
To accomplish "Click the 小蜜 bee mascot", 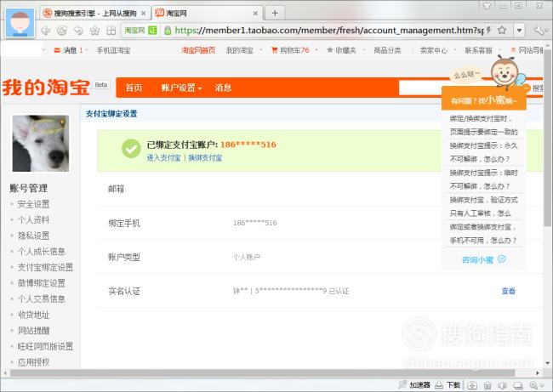I will pyautogui.click(x=506, y=72).
